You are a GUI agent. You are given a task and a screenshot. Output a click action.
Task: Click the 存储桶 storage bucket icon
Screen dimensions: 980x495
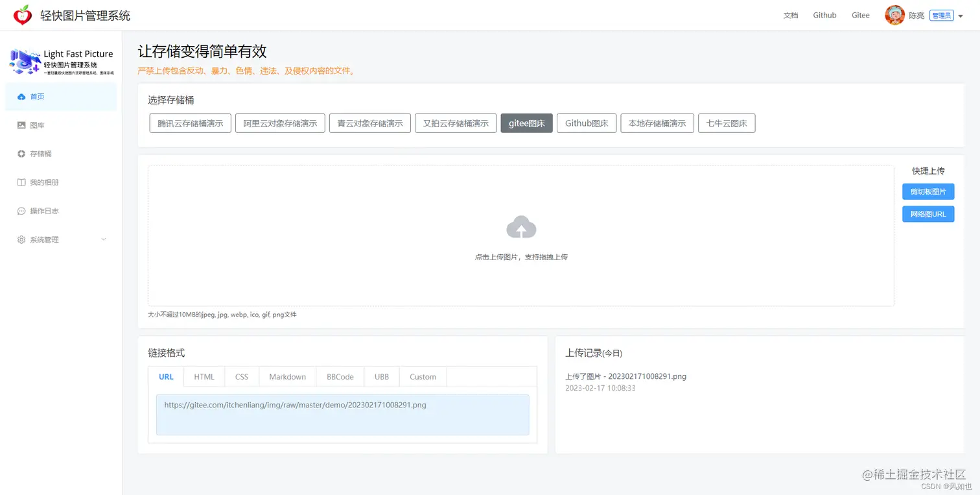pos(23,153)
